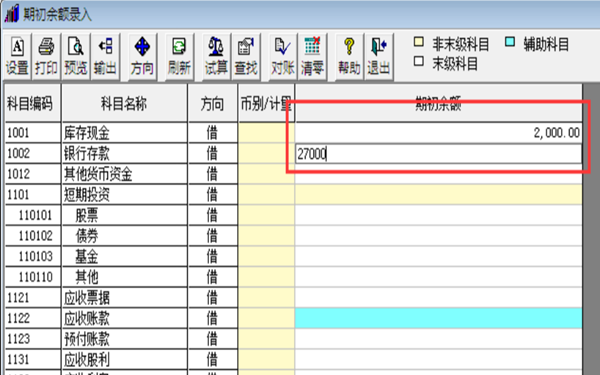Click the 借 direction cell for 短期投资
Screen dimensions: 600x375
pyautogui.click(x=213, y=195)
